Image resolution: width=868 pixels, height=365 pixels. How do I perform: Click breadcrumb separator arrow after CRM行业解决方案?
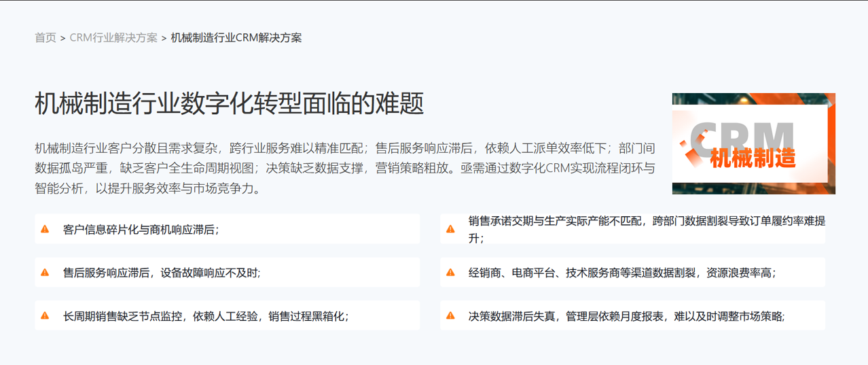[x=164, y=39]
